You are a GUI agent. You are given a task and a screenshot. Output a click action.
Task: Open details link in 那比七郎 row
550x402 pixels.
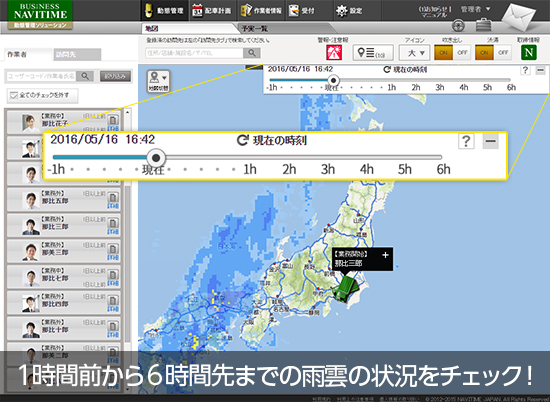pos(113,283)
